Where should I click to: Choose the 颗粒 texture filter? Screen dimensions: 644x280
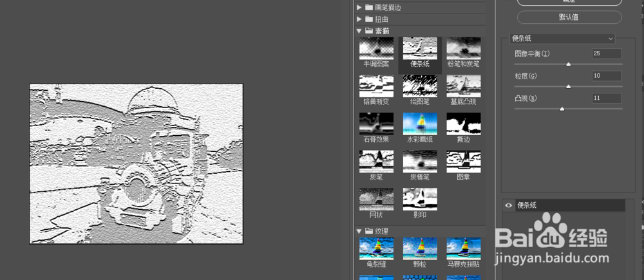click(420, 249)
